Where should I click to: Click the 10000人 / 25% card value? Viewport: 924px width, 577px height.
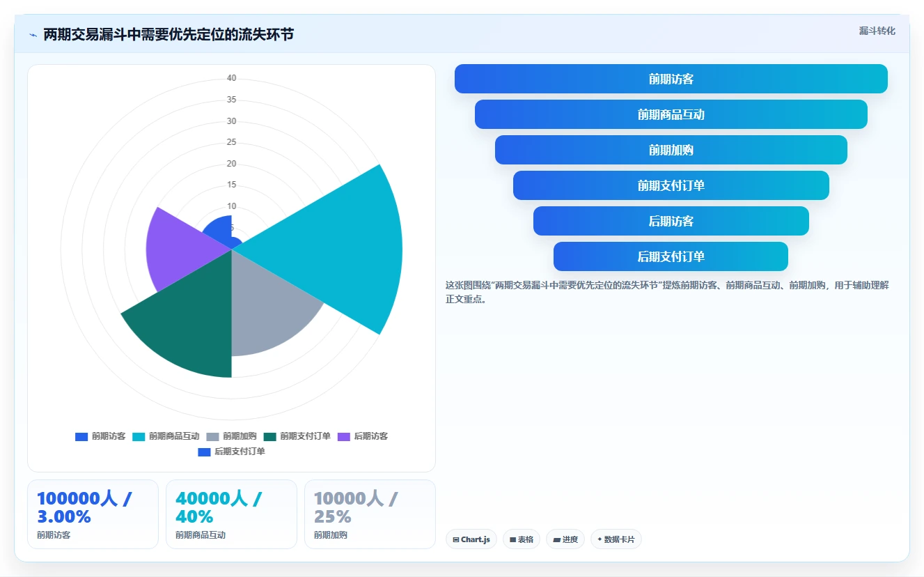pos(356,507)
